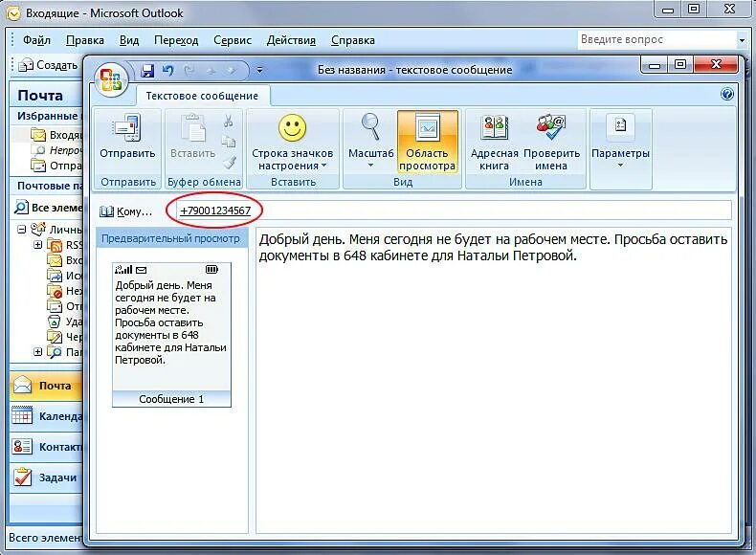Open the Параметры dropdown arrow
The width and height of the screenshot is (756, 555).
point(620,166)
